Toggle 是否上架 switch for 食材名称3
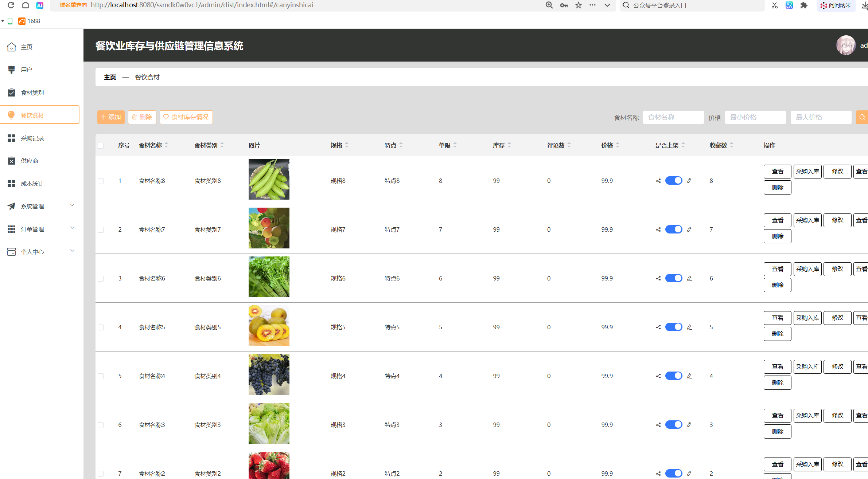 coord(674,425)
